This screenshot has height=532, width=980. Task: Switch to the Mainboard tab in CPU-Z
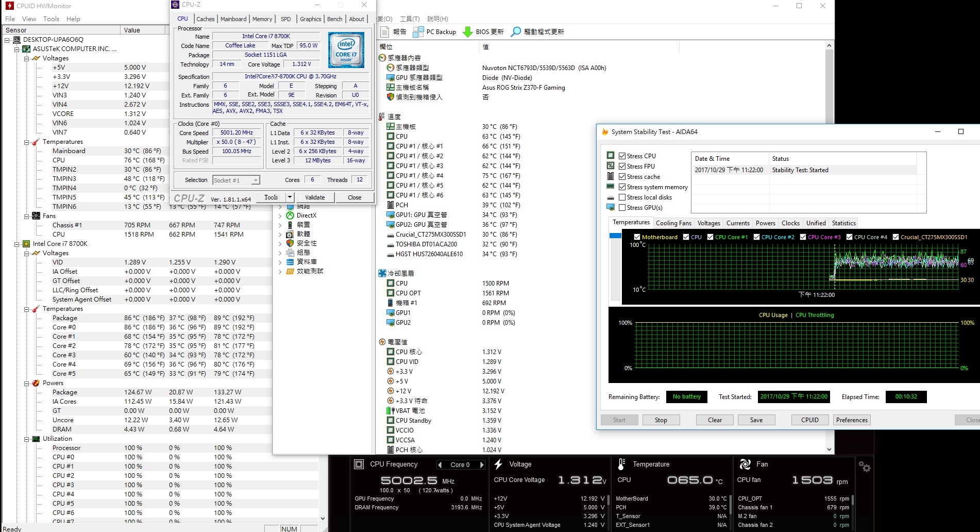coord(233,19)
